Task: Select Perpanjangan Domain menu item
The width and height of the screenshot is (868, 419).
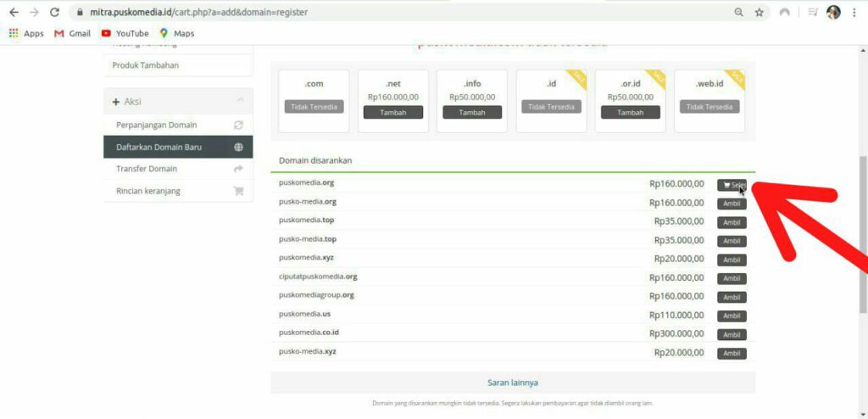Action: (x=178, y=125)
